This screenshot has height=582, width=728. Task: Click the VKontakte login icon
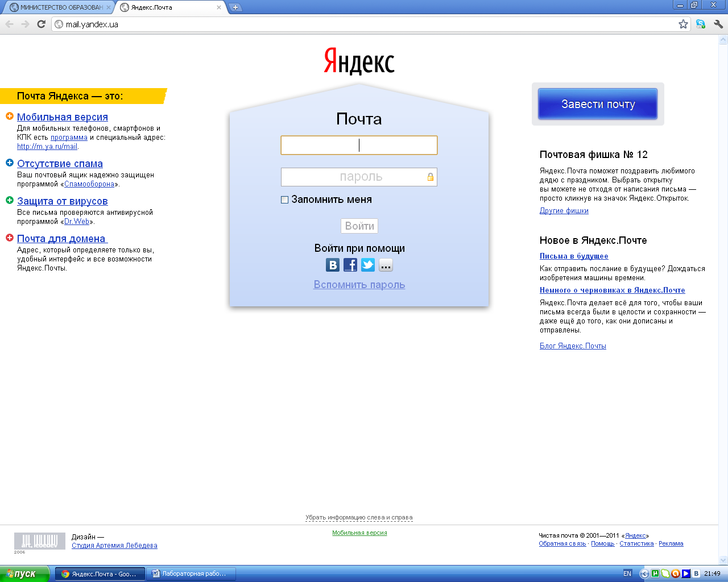click(x=333, y=265)
